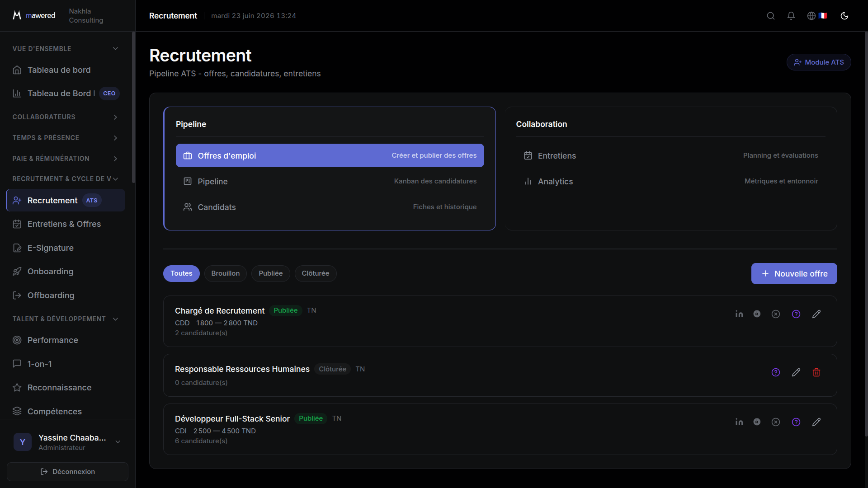This screenshot has height=488, width=868.
Task: Click the Déconnexion button
Action: pos(67,472)
